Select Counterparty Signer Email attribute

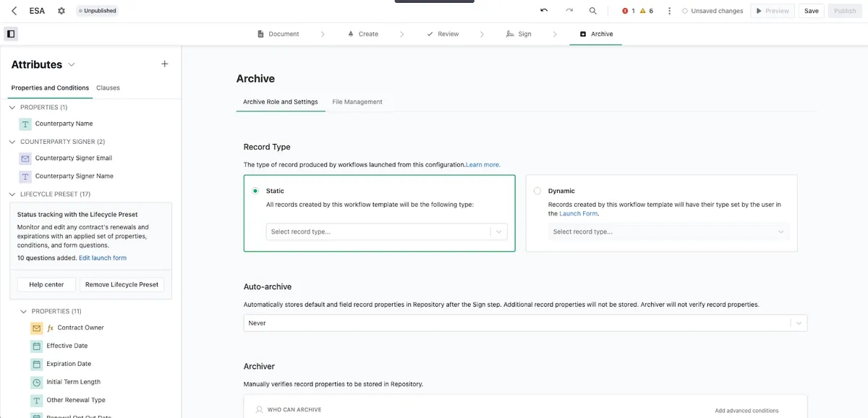(x=74, y=158)
